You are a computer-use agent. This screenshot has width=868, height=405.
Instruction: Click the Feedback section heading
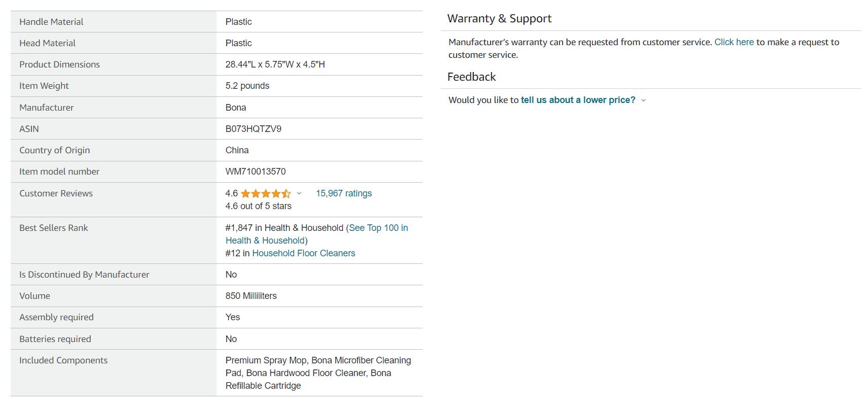(471, 77)
